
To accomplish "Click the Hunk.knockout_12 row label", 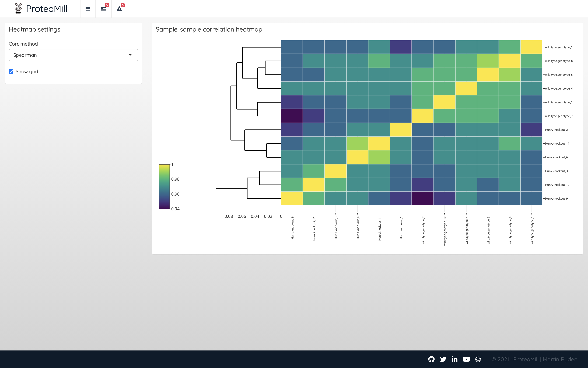I will coord(557,185).
